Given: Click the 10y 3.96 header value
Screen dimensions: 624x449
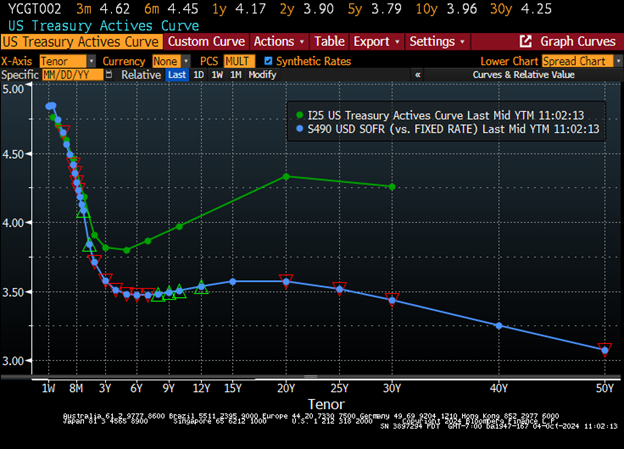Looking at the screenshot, I should (x=446, y=9).
